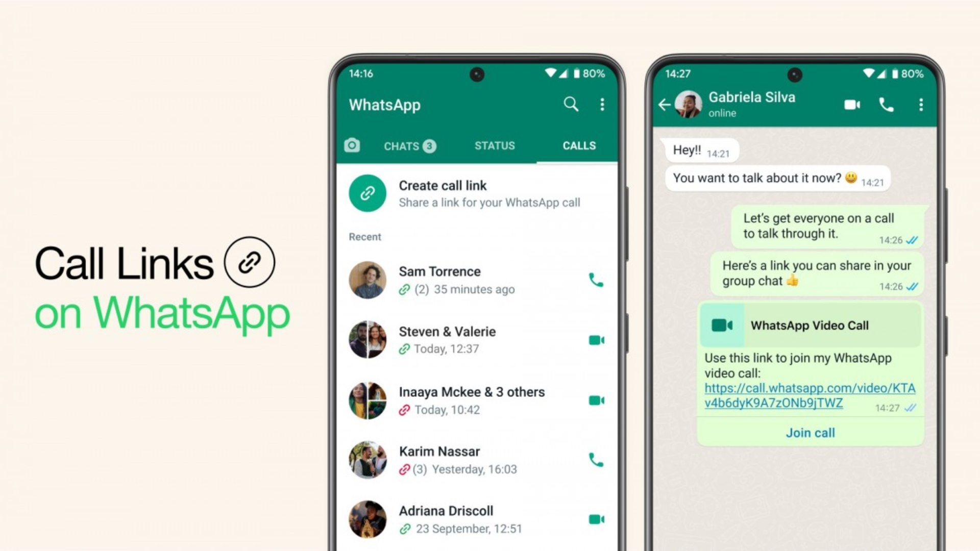Viewport: 980px width, 551px height.
Task: Tap the video call icon for Adriana Driscoll
Action: 595,520
